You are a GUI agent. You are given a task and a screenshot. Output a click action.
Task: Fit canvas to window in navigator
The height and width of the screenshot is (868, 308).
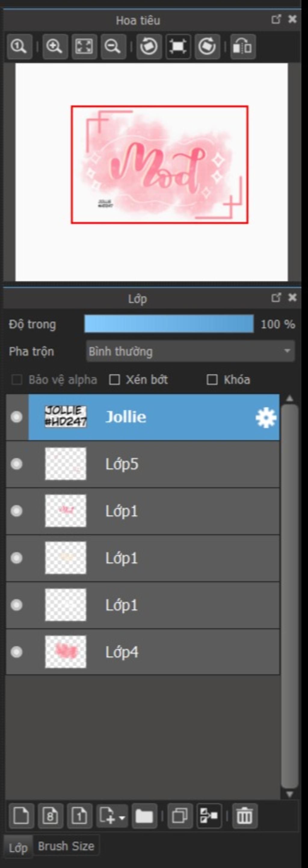[x=84, y=46]
